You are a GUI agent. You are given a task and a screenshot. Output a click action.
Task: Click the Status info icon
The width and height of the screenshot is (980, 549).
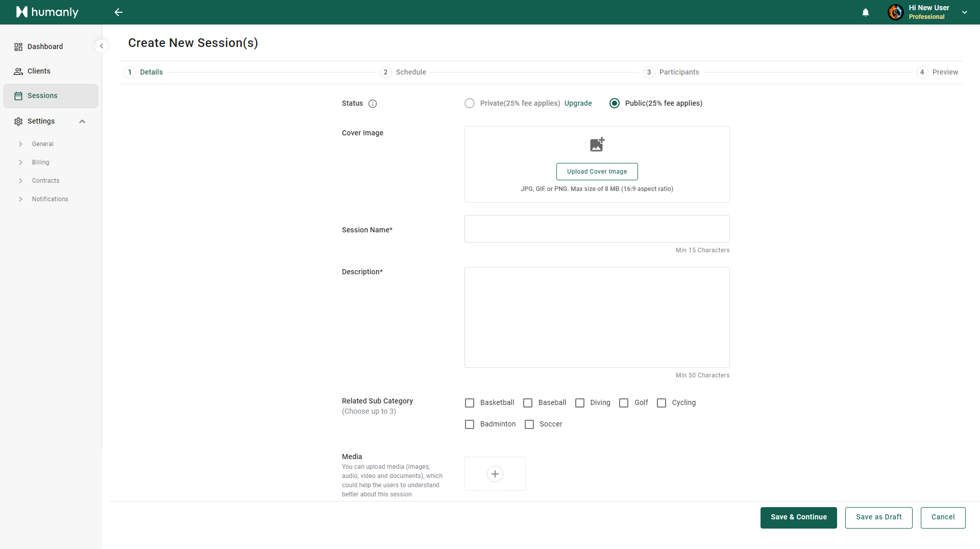(x=373, y=104)
